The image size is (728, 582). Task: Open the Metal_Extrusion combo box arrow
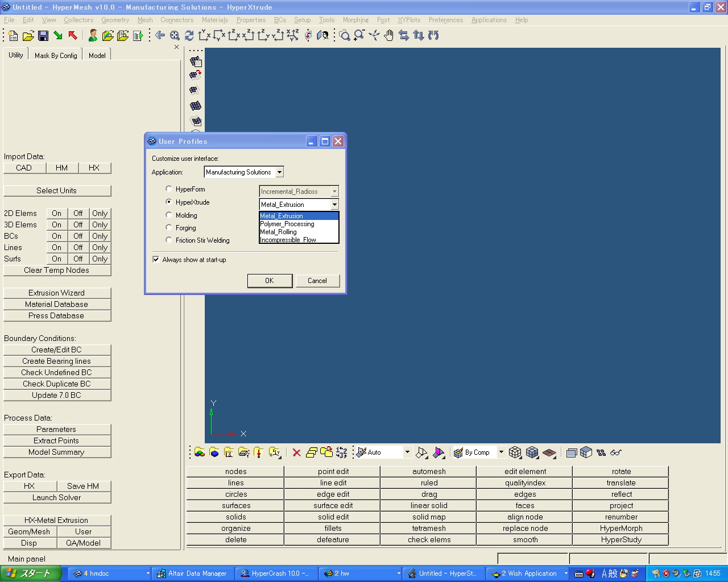(334, 205)
